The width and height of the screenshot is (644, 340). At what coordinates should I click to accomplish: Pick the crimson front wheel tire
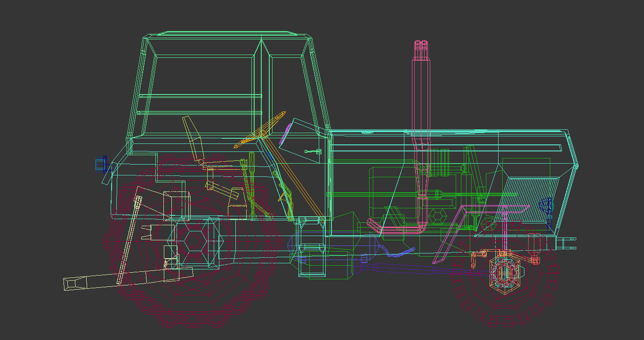pyautogui.click(x=506, y=273)
